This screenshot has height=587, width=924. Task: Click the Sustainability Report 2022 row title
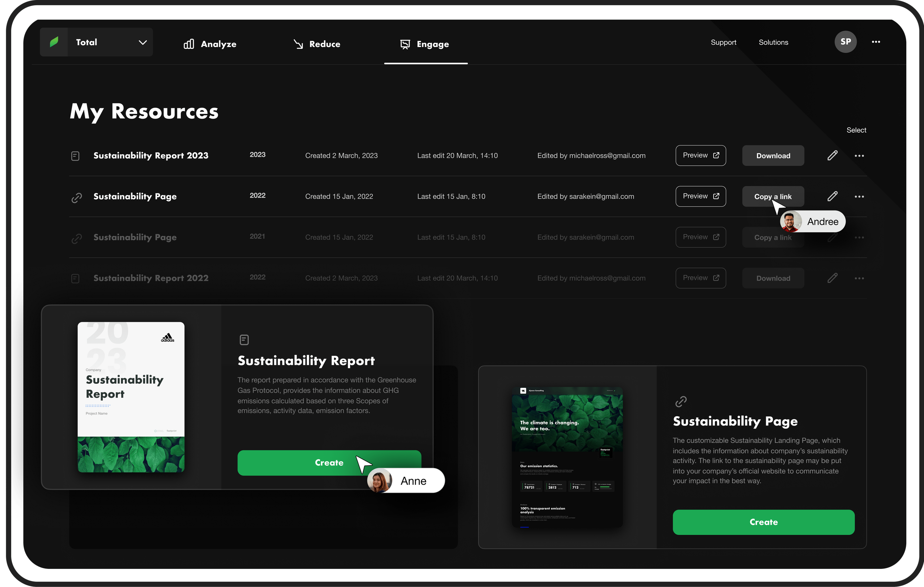151,279
